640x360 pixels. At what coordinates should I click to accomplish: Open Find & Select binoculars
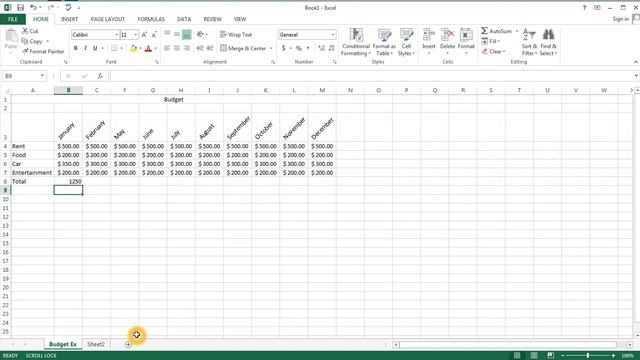[548, 42]
